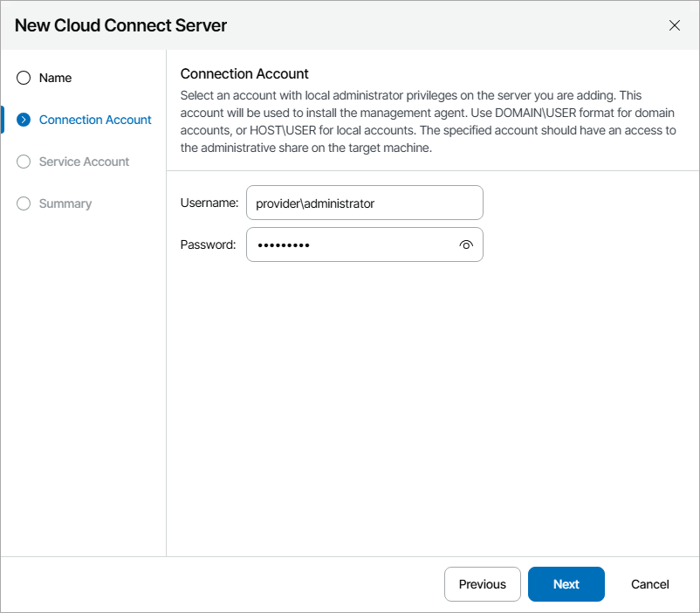Click the Service Account step circle icon
Viewport: 700px width, 613px height.
pos(23,162)
